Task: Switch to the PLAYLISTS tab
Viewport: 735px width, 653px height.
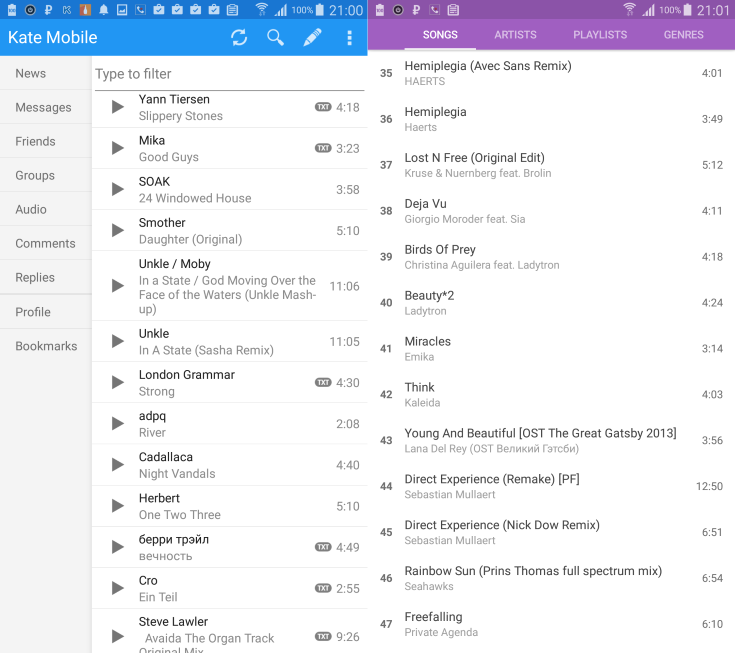Action: pyautogui.click(x=600, y=35)
